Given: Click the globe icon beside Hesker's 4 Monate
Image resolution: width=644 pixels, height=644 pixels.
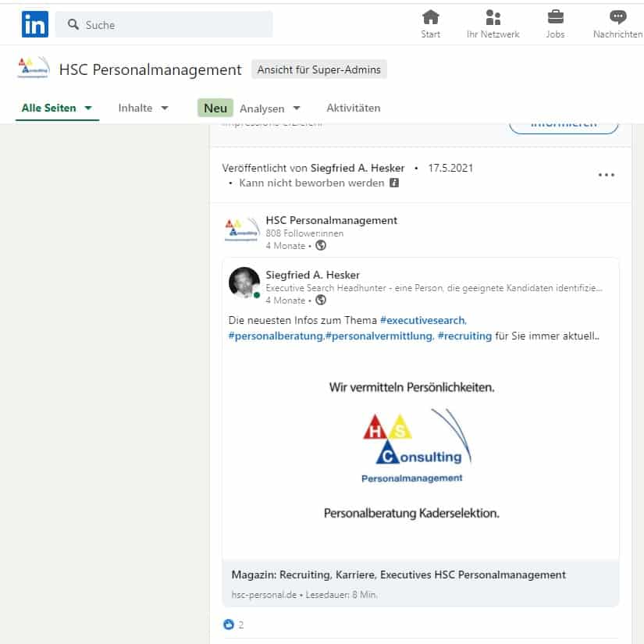Looking at the screenshot, I should pos(321,301).
